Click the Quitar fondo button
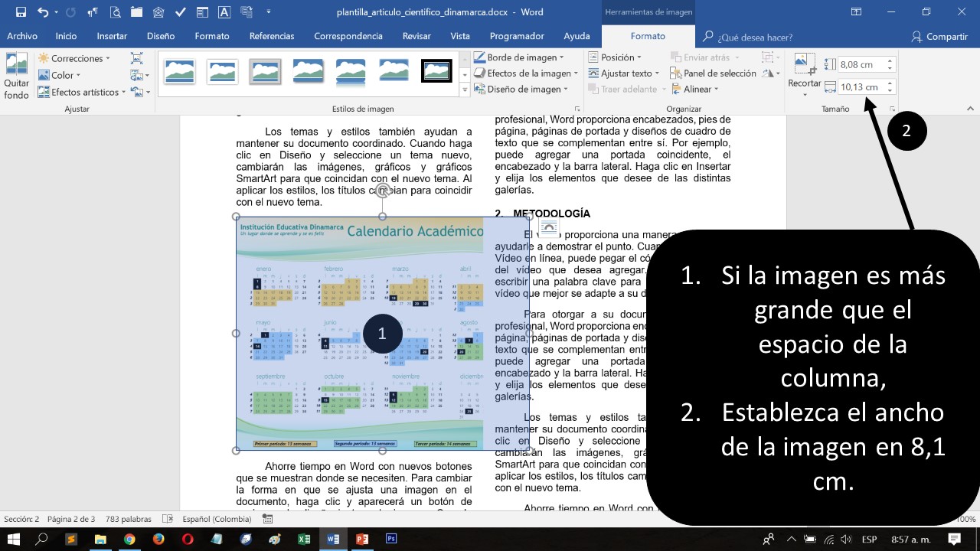This screenshot has height=551, width=980. point(16,76)
